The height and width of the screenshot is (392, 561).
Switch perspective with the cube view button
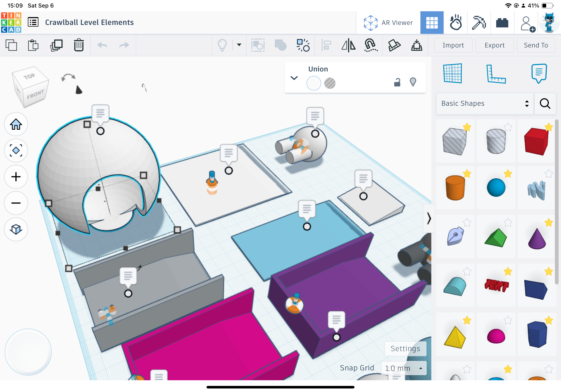[16, 229]
